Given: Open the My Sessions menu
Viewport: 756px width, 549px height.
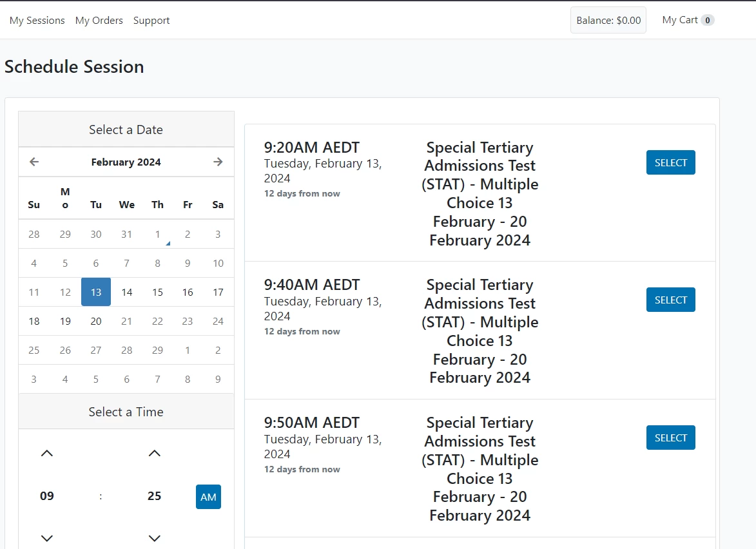Looking at the screenshot, I should (x=37, y=20).
